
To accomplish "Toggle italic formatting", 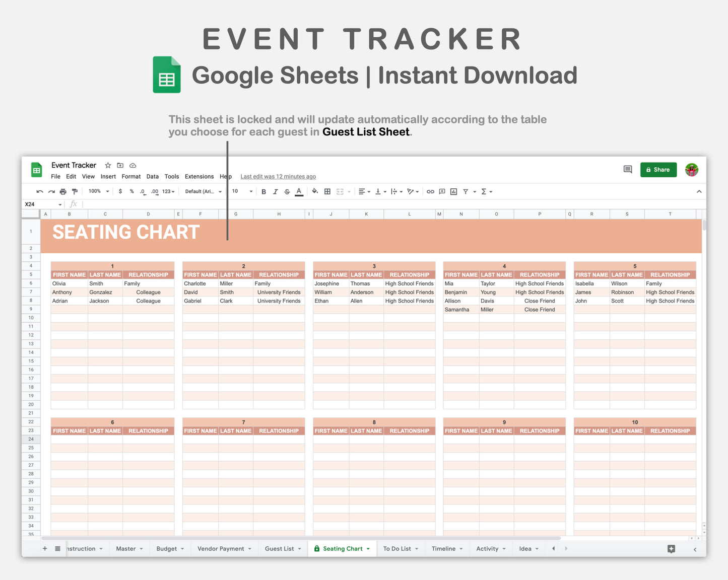I will click(275, 191).
